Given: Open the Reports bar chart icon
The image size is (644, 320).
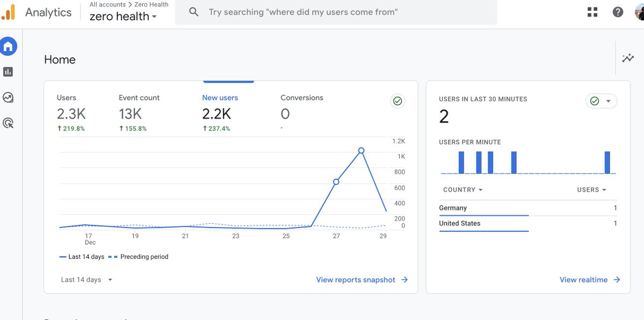Looking at the screenshot, I should pyautogui.click(x=8, y=72).
